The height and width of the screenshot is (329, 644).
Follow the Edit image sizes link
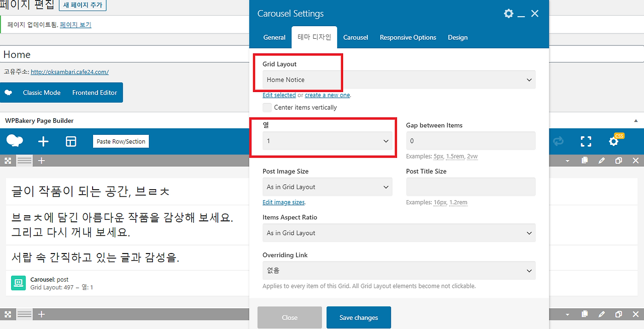pos(284,202)
